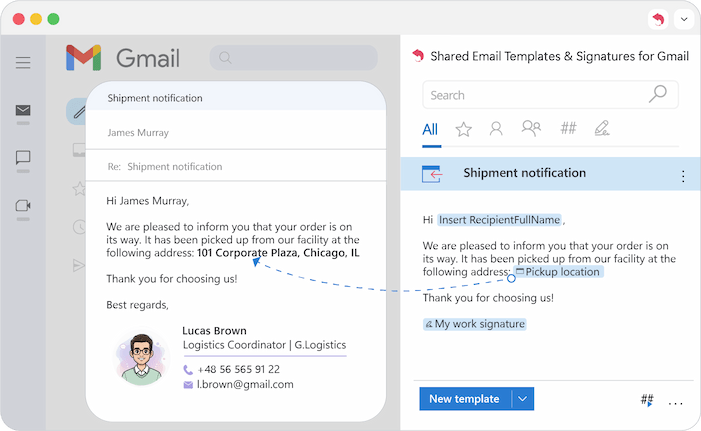Click the magnifier icon in template search

pos(658,94)
